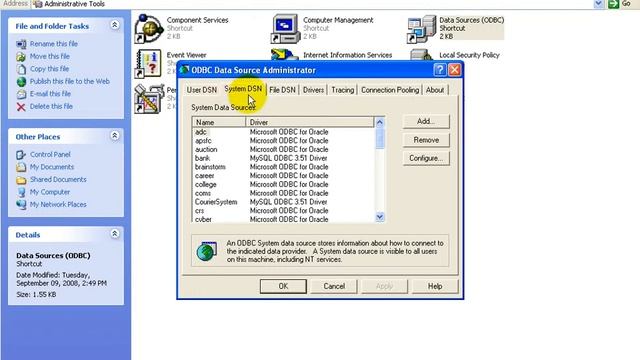Click the data source list scroll down arrow

pyautogui.click(x=380, y=217)
